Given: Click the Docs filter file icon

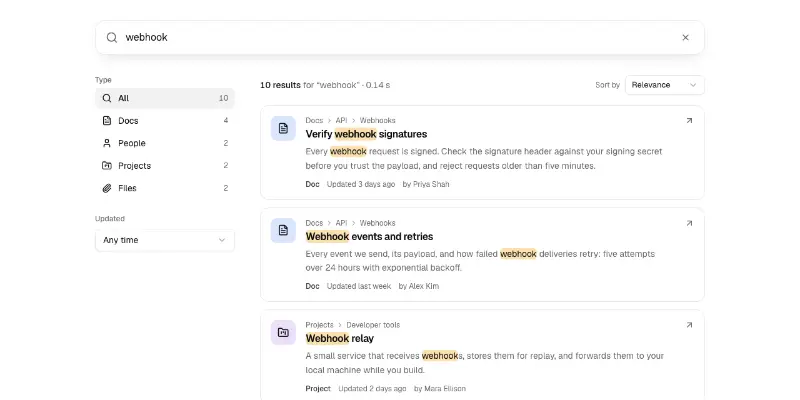Looking at the screenshot, I should tap(107, 120).
